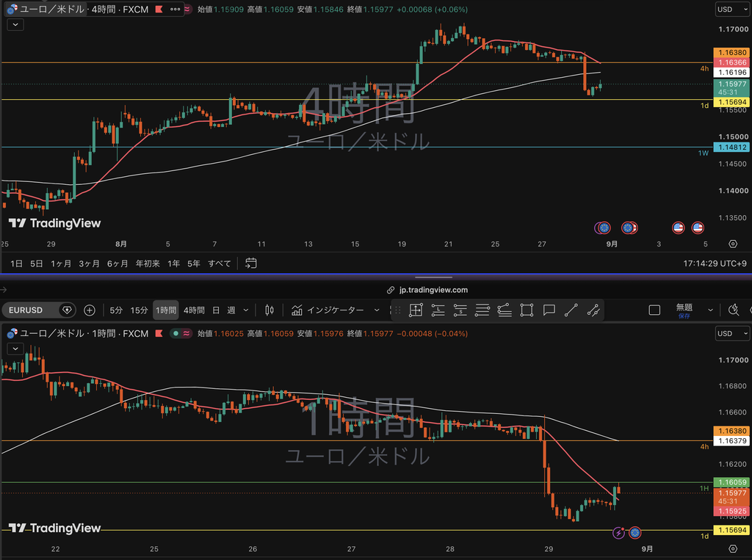Toggle the red flag on 4時間 chart
This screenshot has width=752, height=560.
[x=159, y=9]
